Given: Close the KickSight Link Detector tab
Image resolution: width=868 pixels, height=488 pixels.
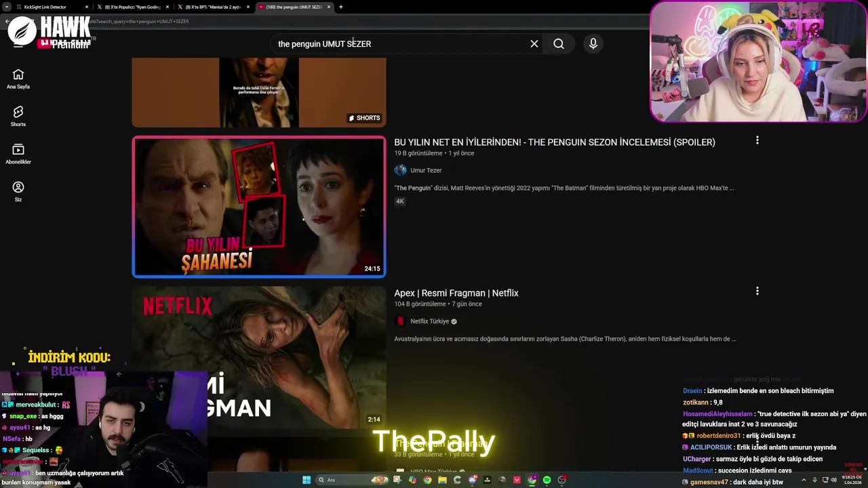Looking at the screenshot, I should (x=87, y=7).
